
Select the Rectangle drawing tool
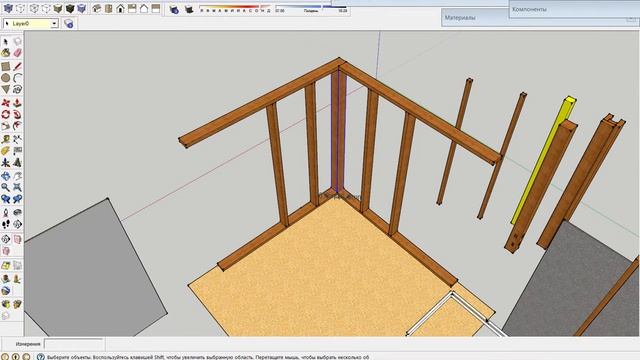[x=6, y=66]
